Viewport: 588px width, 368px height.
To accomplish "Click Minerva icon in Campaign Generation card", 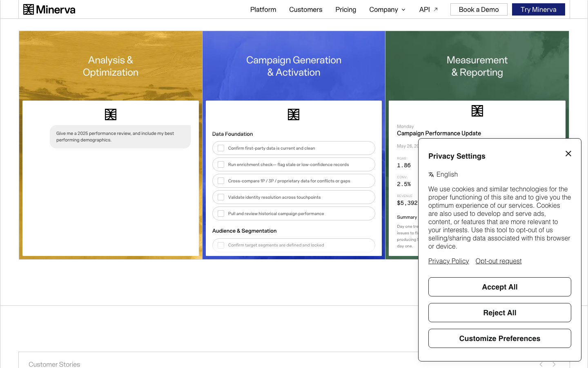I will pos(294,114).
